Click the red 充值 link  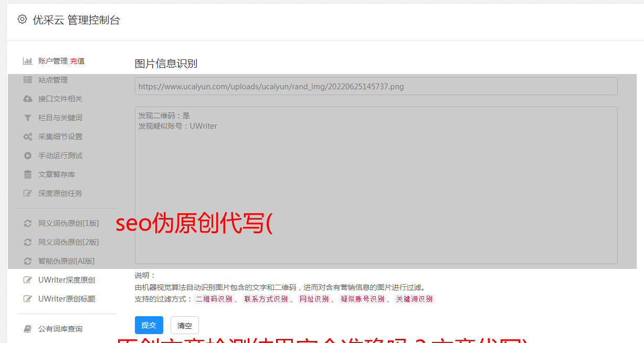[77, 61]
